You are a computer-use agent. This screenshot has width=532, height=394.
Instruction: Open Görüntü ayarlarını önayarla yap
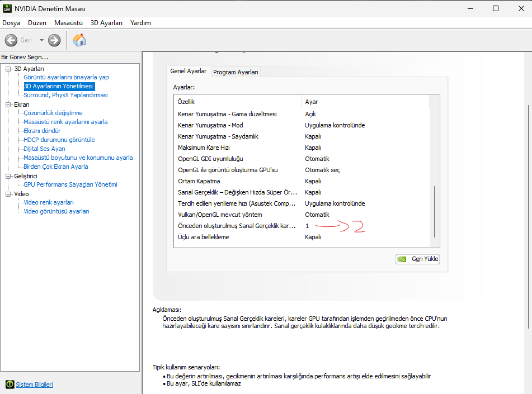pyautogui.click(x=66, y=77)
